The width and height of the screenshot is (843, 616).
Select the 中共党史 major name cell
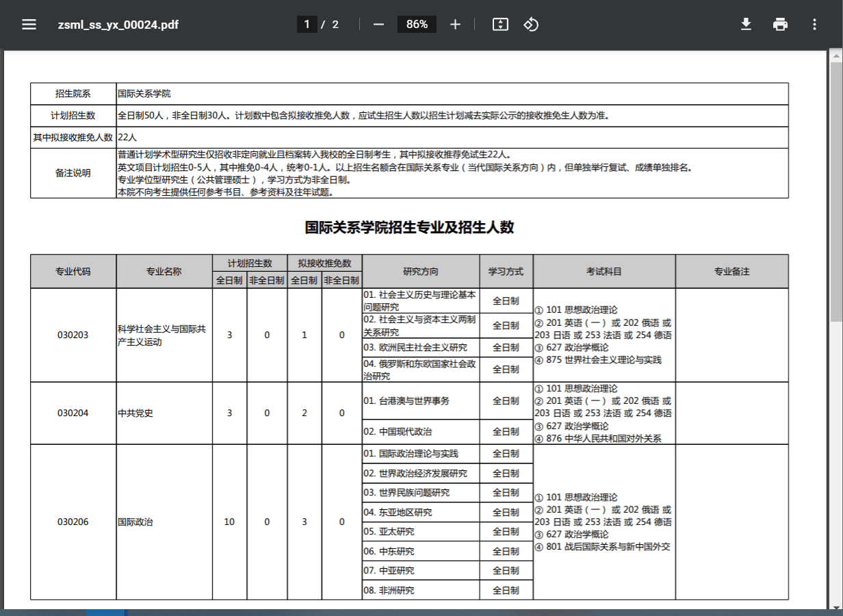(x=135, y=413)
